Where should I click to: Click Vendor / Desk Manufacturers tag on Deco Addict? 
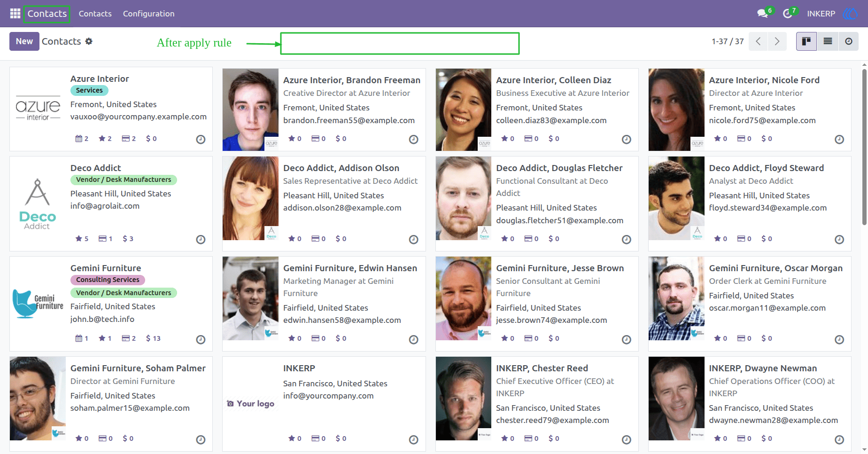[x=124, y=180]
